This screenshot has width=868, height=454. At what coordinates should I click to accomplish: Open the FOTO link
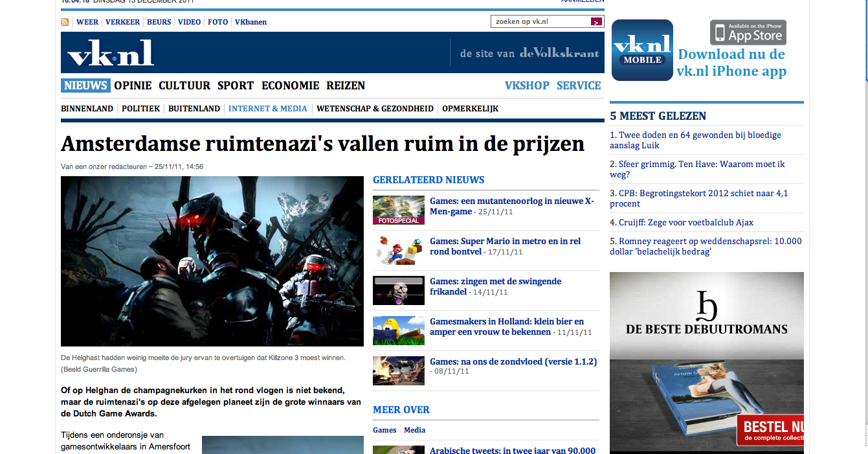[218, 22]
